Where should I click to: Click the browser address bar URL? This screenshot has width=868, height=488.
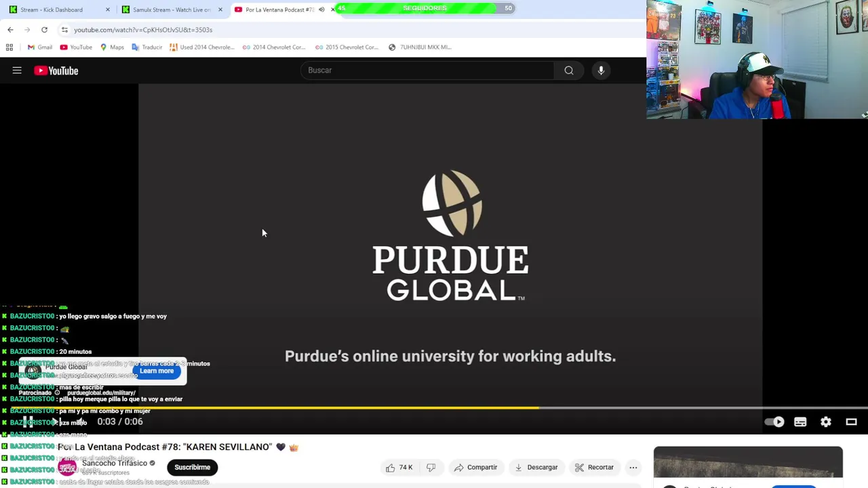point(143,30)
